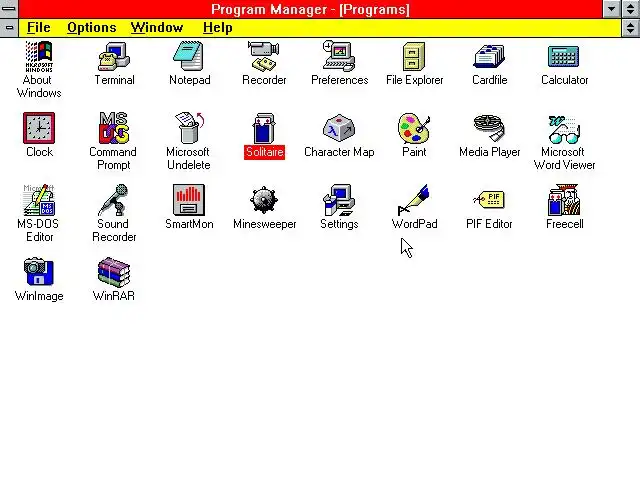
Task: Click the Notepad icon
Action: tap(189, 56)
